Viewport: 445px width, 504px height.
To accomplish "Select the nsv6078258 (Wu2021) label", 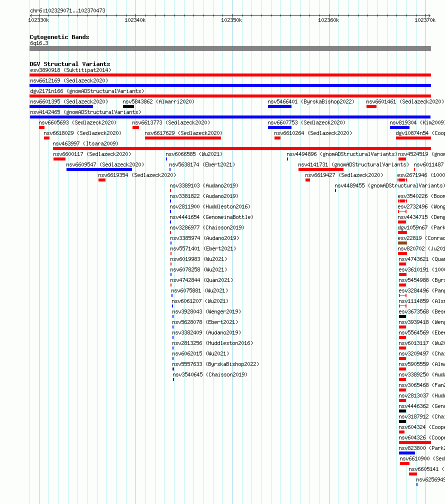I will click(x=198, y=269).
